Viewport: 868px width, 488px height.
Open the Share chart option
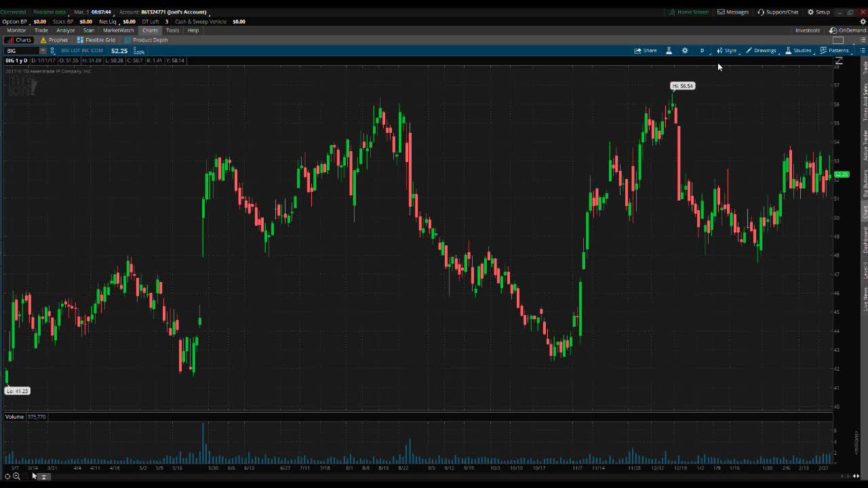coord(646,51)
